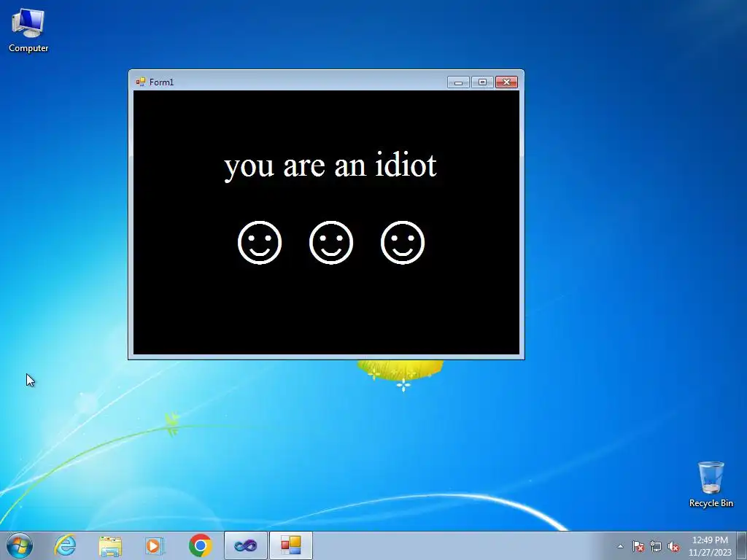Click the Form1 title bar icon

(141, 82)
